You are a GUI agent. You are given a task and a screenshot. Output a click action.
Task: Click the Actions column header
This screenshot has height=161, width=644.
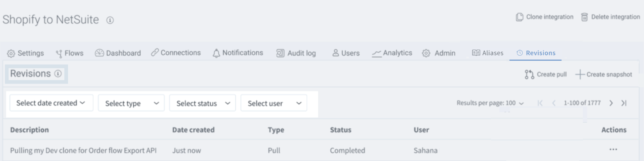[614, 130]
